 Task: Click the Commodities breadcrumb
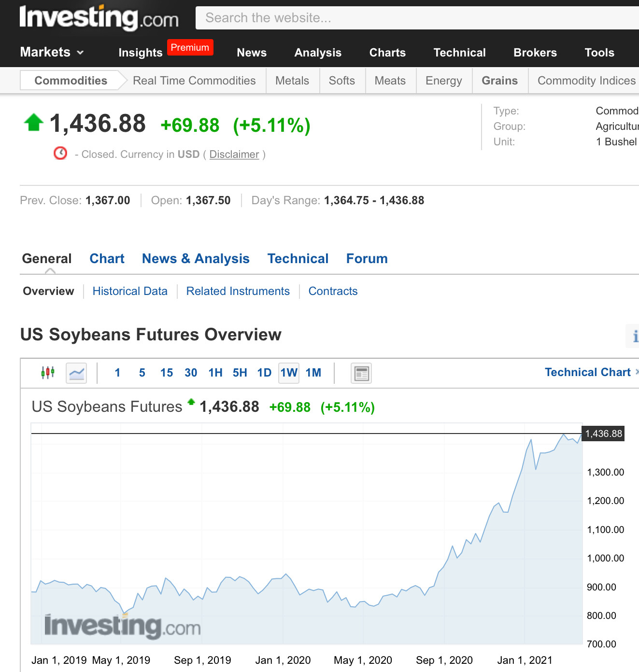coord(71,81)
